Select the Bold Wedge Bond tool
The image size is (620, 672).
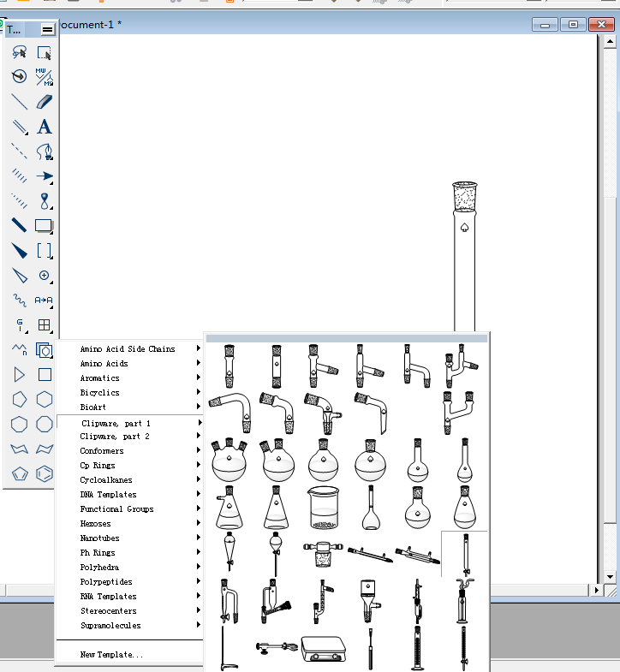pyautogui.click(x=20, y=250)
